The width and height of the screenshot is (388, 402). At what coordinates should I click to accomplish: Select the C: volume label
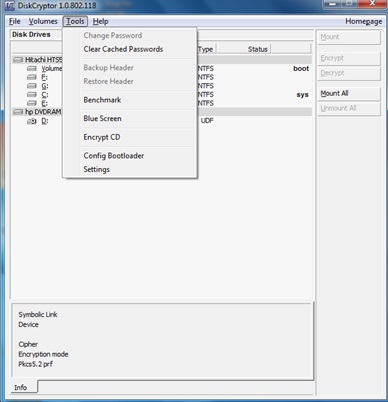(45, 94)
